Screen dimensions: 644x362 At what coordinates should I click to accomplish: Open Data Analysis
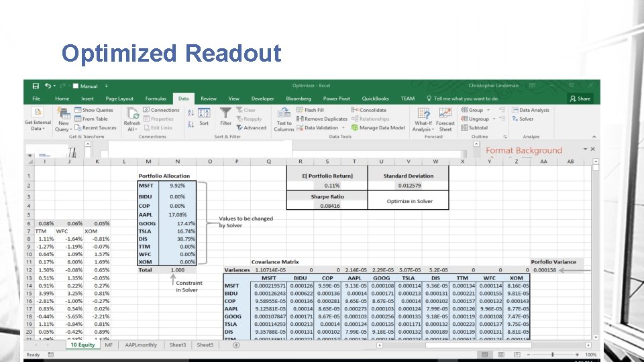530,110
